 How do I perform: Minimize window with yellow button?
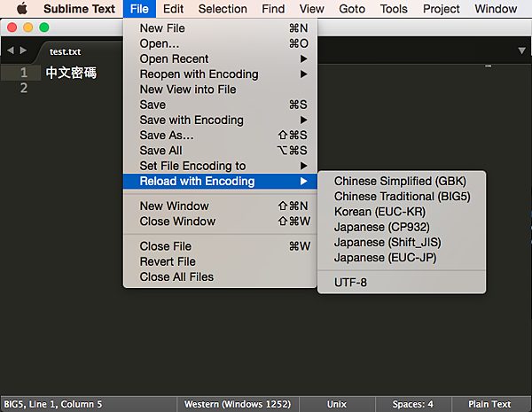(27, 27)
